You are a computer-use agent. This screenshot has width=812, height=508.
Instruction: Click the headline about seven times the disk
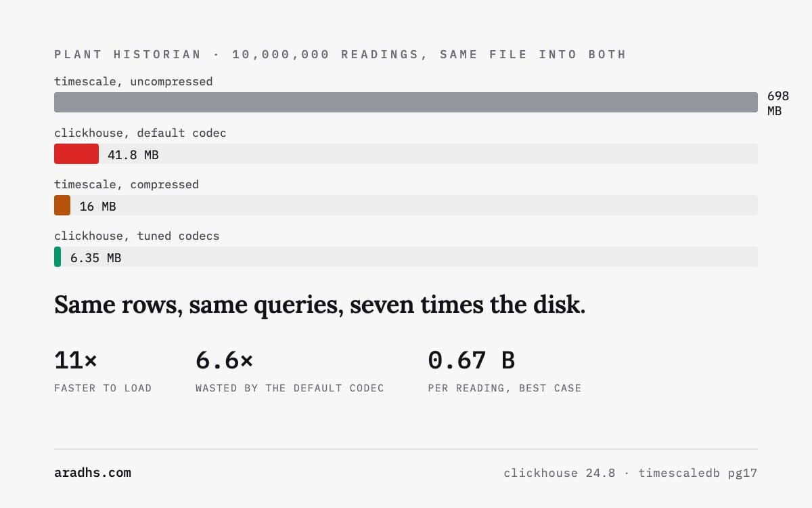point(319,305)
